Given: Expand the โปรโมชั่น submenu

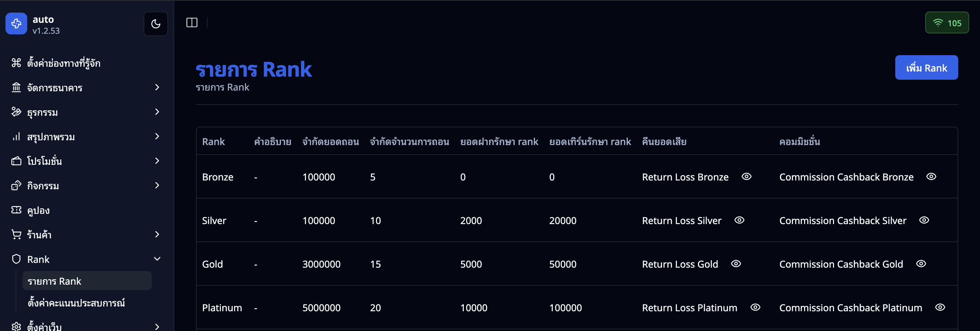Looking at the screenshot, I should point(157,161).
